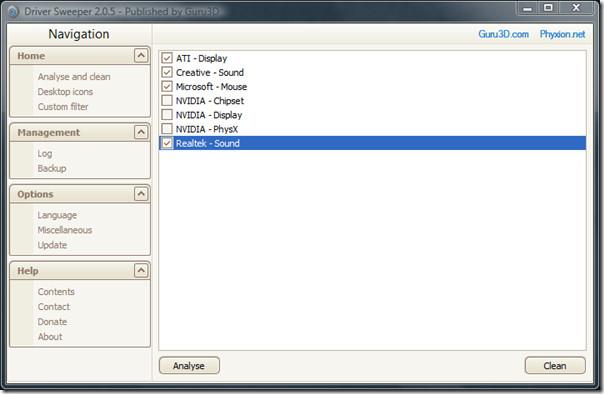The height and width of the screenshot is (394, 604).
Task: Open Analyse and clean page
Action: tap(74, 77)
